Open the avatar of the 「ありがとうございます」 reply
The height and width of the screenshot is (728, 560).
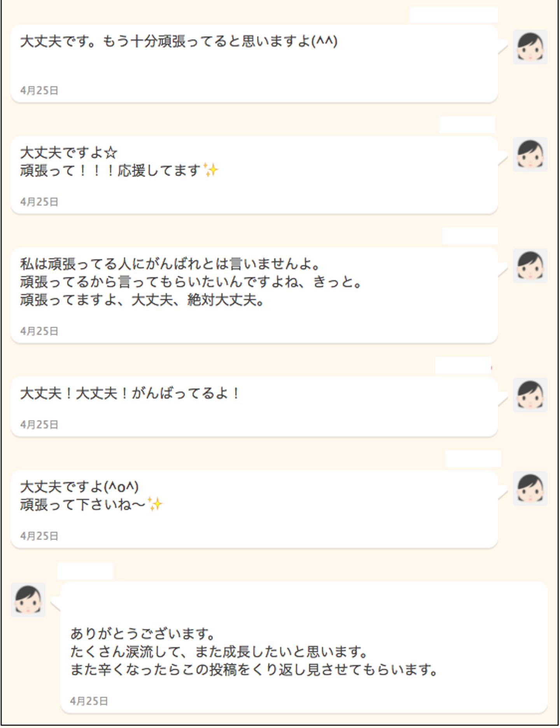pyautogui.click(x=28, y=600)
